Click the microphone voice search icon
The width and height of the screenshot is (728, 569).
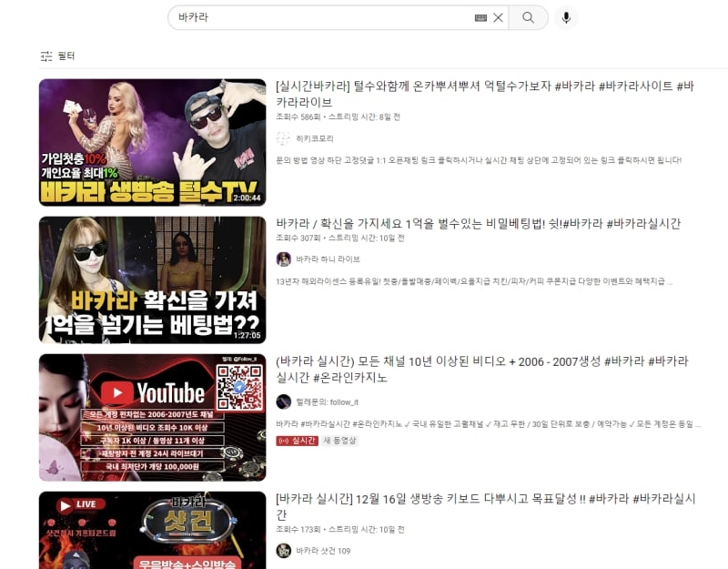[566, 17]
